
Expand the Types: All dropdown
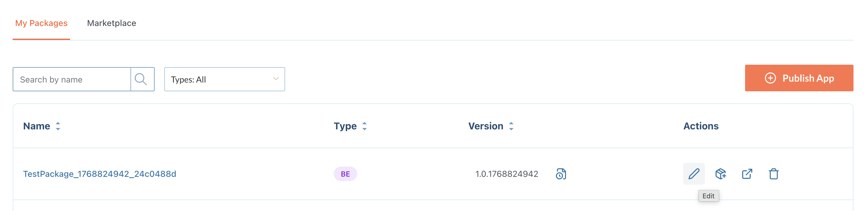tap(224, 79)
